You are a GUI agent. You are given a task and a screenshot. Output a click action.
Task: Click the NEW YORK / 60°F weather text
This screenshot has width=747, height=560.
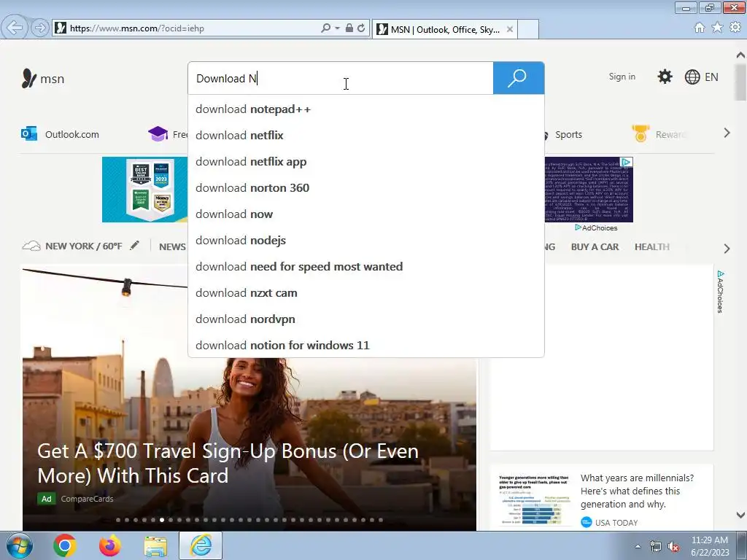(x=83, y=246)
